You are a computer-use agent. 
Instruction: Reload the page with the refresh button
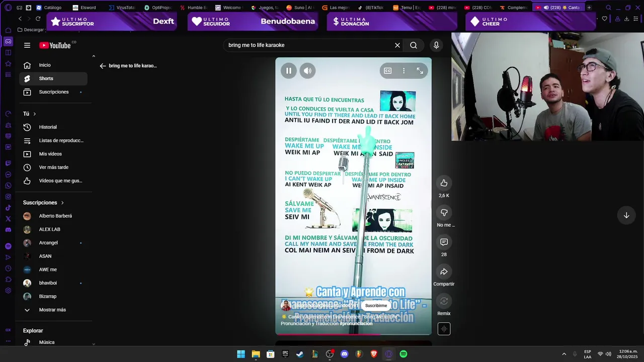point(38,19)
